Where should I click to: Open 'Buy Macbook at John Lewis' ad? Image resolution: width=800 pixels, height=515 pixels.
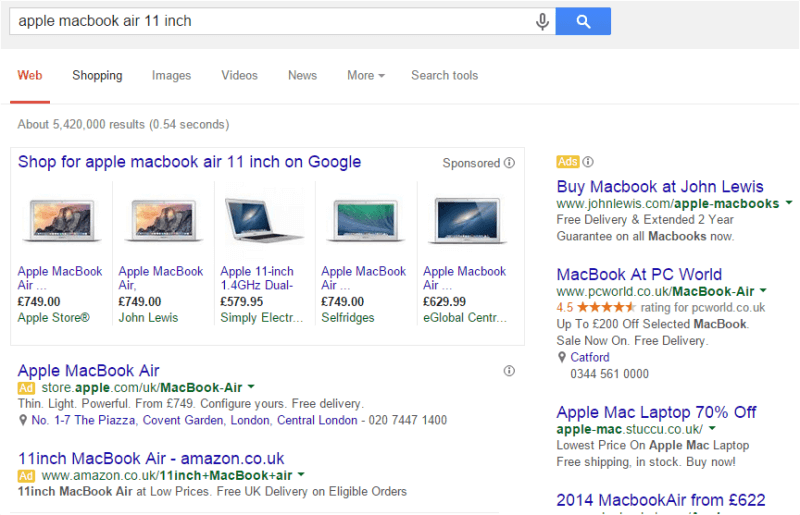[x=660, y=187]
